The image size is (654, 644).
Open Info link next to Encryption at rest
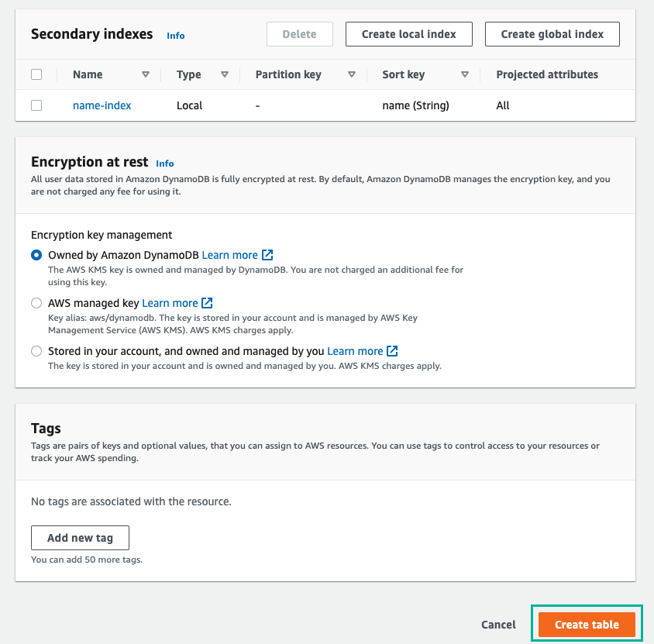click(165, 164)
